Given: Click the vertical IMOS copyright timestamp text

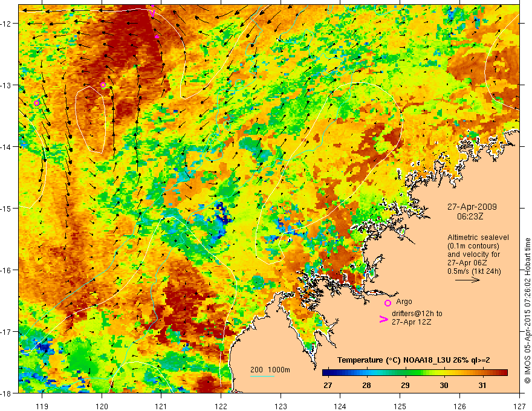Looking at the screenshot, I should click(x=527, y=311).
